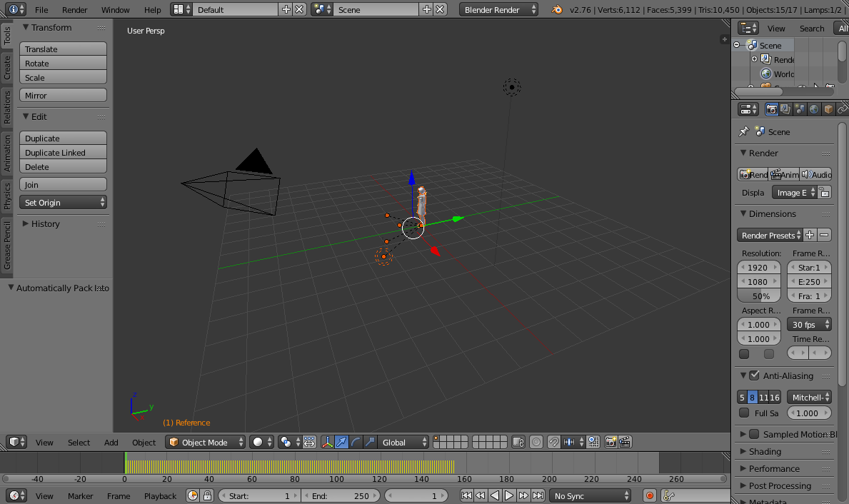Image resolution: width=849 pixels, height=504 pixels.
Task: Open the timeline editor type clock icon
Action: (16, 495)
